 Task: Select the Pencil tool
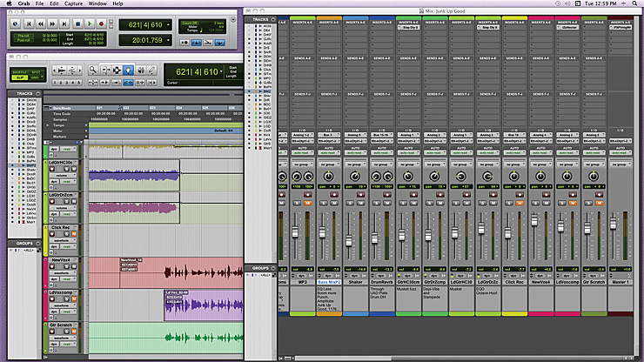pyautogui.click(x=151, y=70)
